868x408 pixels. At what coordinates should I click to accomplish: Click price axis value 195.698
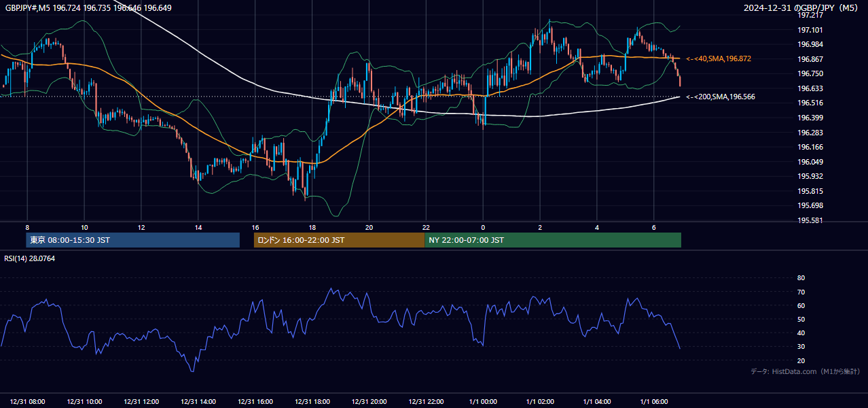810,205
